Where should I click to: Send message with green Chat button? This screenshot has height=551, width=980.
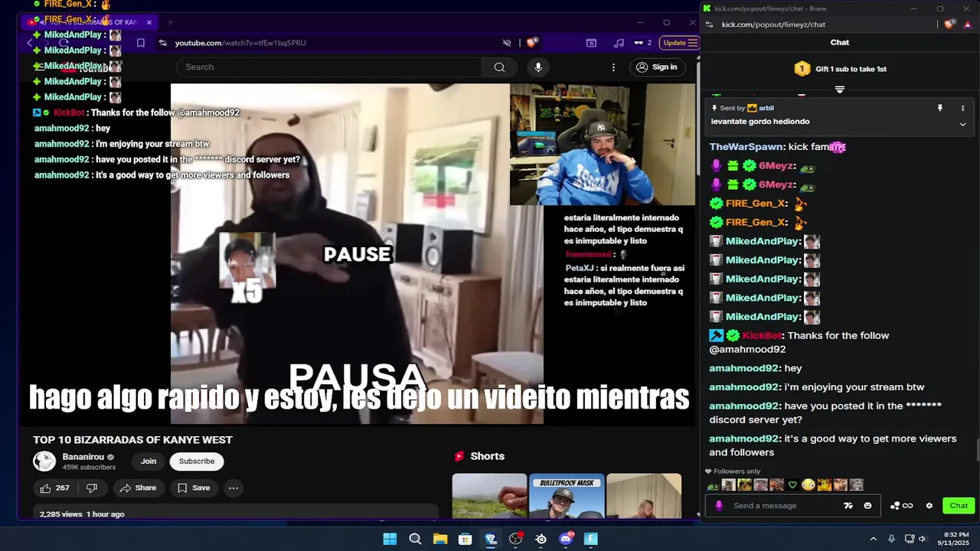959,506
